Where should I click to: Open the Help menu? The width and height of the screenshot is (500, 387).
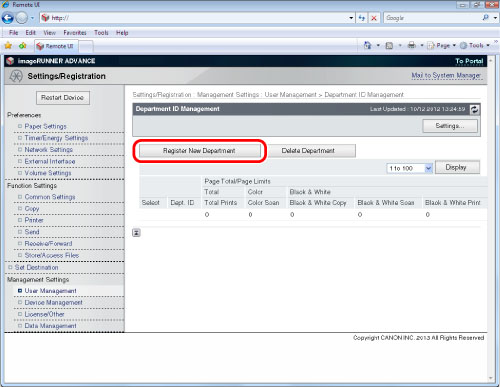(122, 33)
